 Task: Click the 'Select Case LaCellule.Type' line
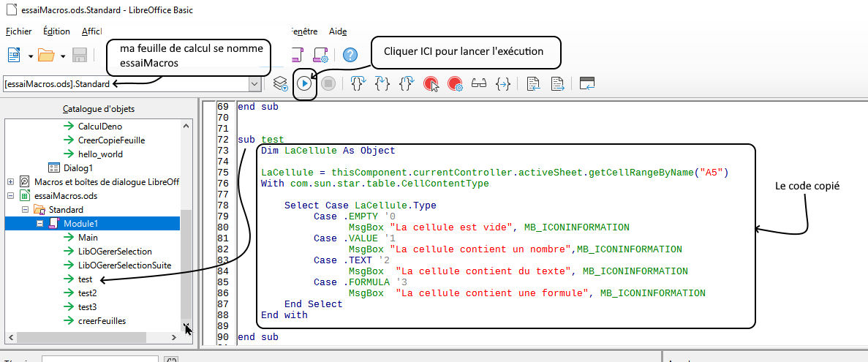tap(361, 205)
